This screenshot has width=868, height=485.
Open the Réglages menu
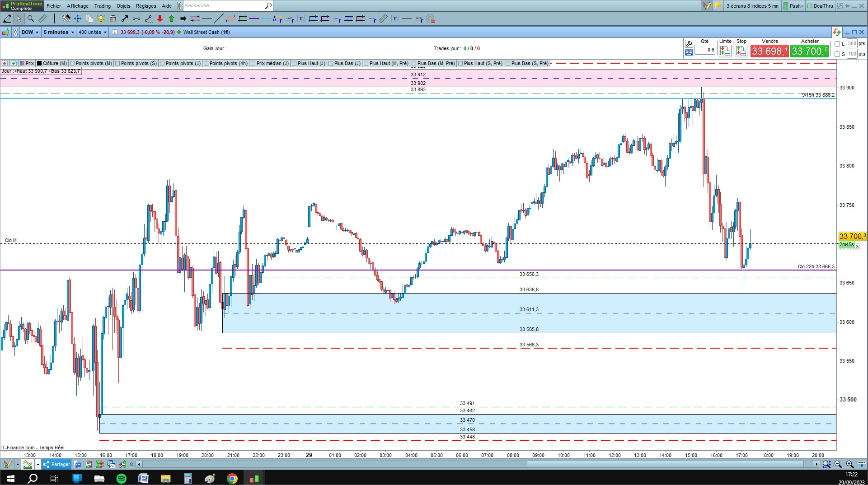coord(146,6)
